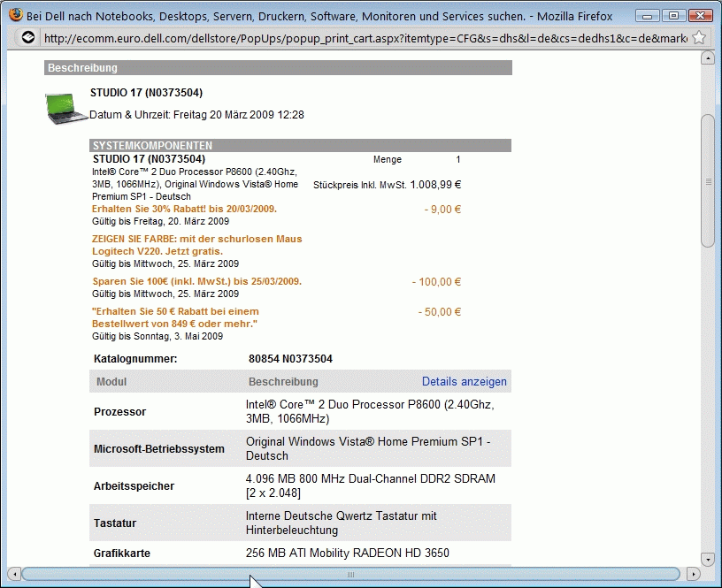This screenshot has width=722, height=588.
Task: Click the Modul column header
Action: [x=111, y=382]
